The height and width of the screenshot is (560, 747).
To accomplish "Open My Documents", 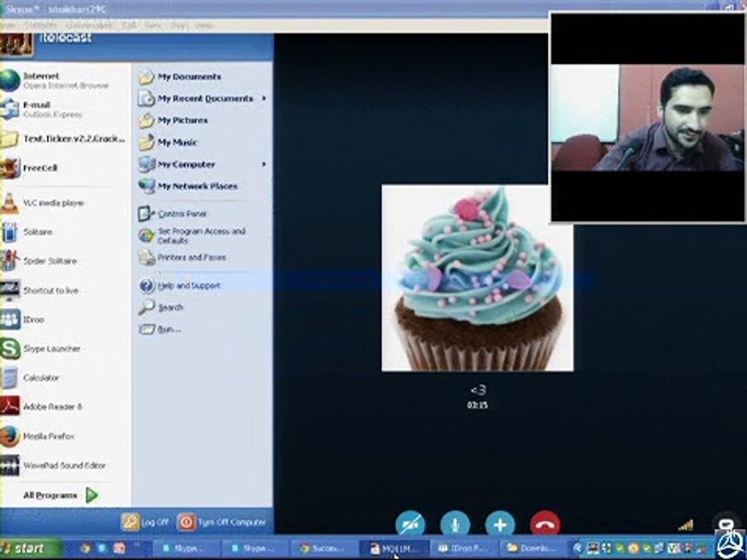I will point(203,77).
